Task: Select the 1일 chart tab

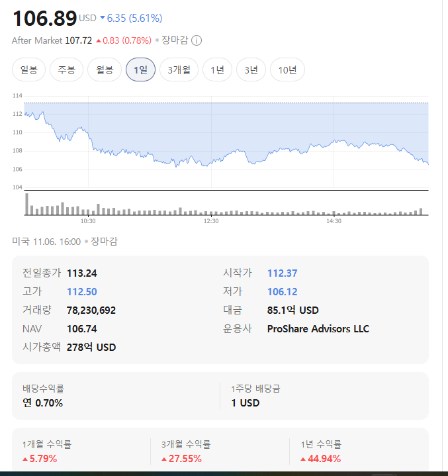Action: click(140, 70)
